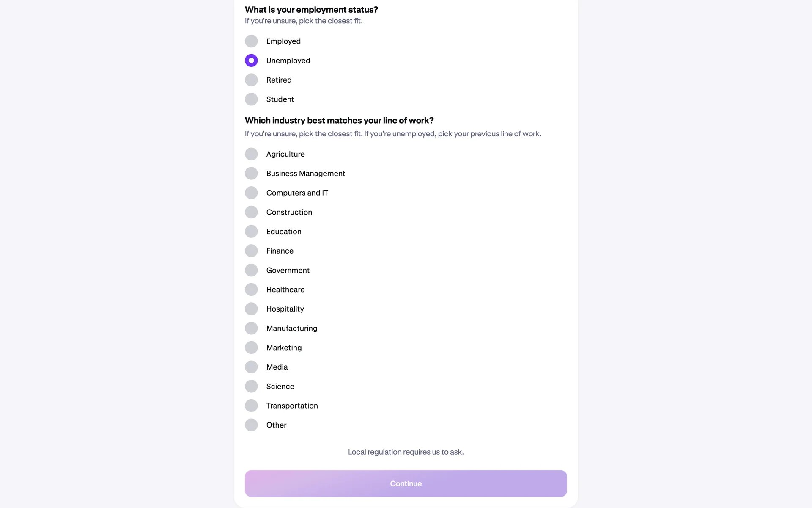The image size is (812, 508).
Task: Select the Government radio button
Action: tap(251, 270)
